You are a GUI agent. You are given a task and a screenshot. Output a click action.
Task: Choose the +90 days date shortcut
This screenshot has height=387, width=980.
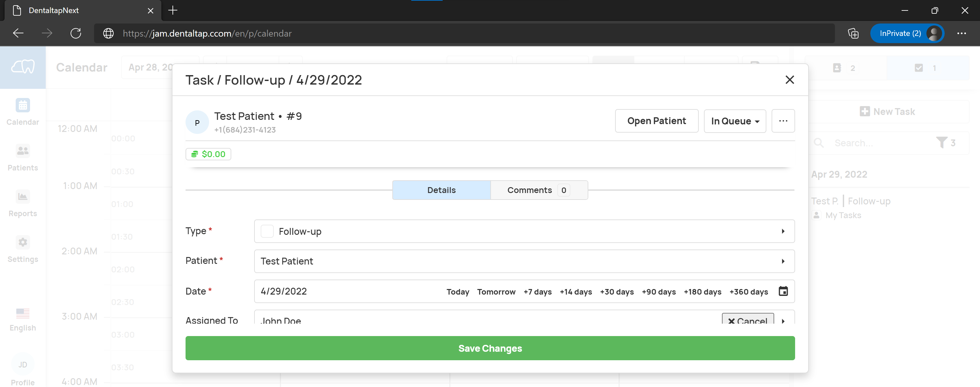coord(659,292)
